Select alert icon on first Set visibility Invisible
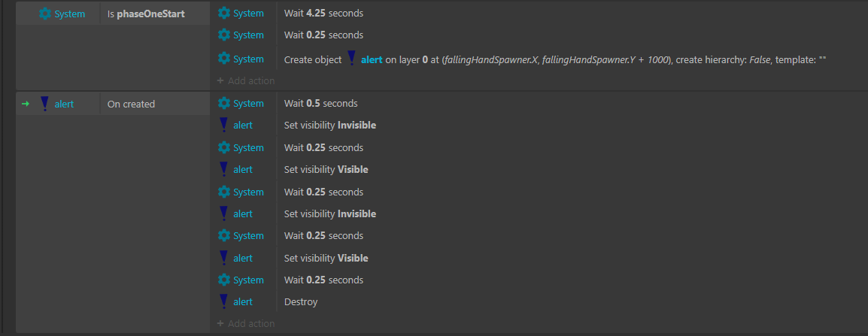Screen dimensions: 868x336 (x=224, y=125)
